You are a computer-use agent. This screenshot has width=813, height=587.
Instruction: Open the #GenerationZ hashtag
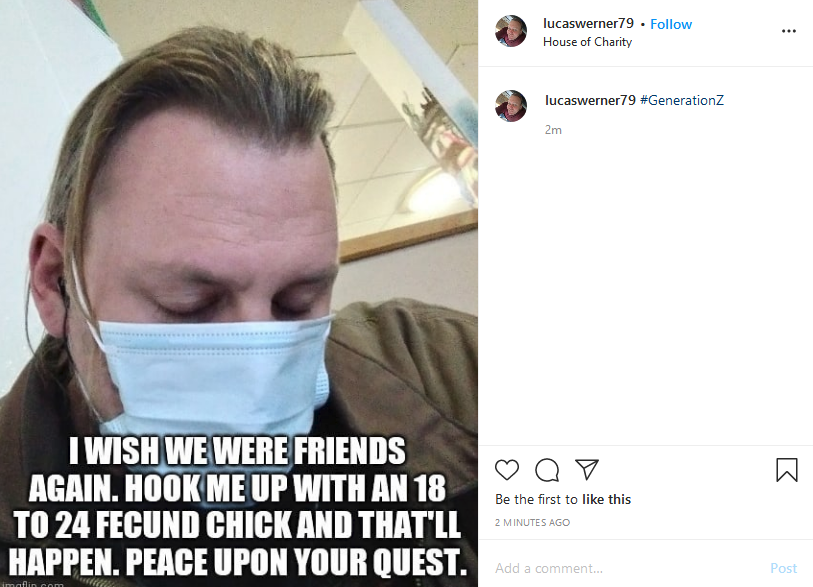[x=682, y=100]
